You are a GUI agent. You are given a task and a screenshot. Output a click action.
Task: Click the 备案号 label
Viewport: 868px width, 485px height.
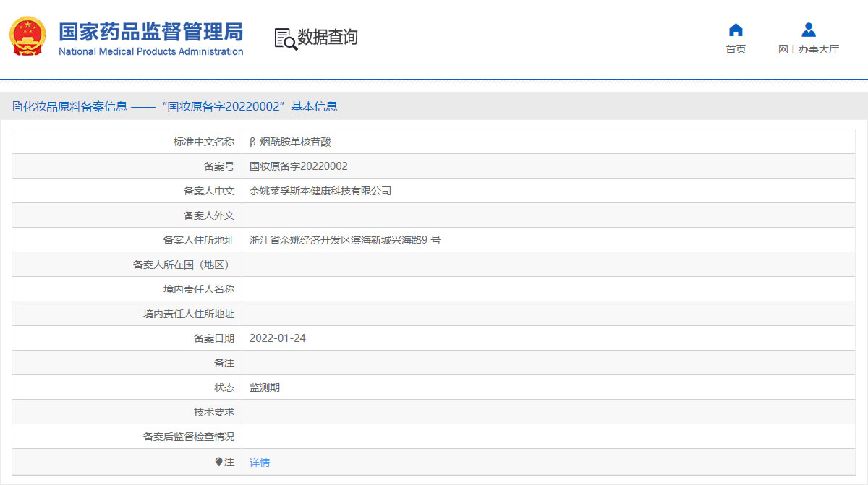coord(219,166)
